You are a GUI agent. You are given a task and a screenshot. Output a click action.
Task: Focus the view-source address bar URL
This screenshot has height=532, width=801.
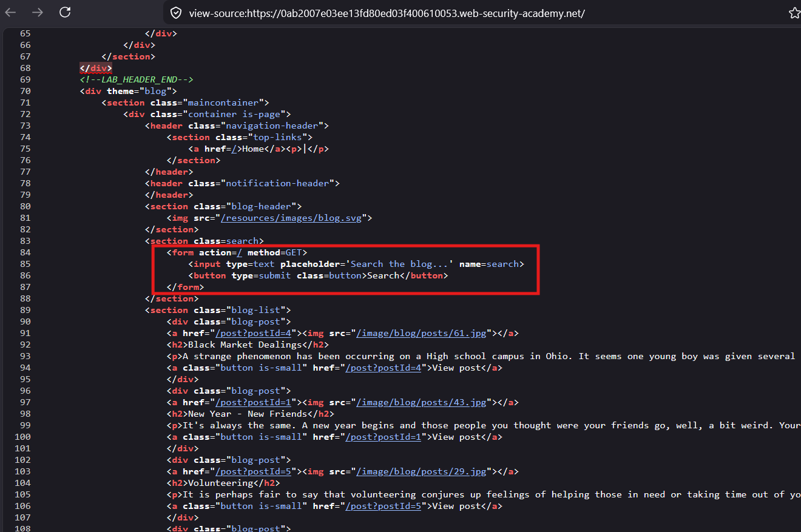coord(387,13)
